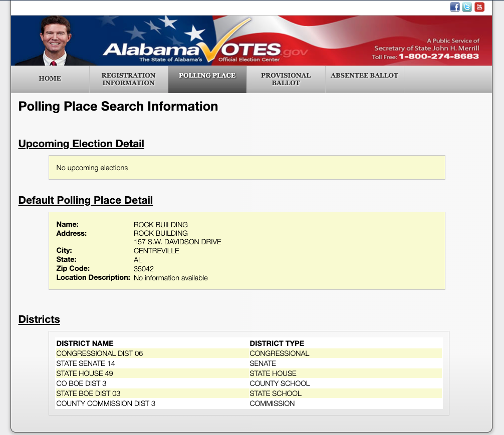The height and width of the screenshot is (435, 504).
Task: Open the Provisional Ballot tab
Action: [x=286, y=79]
